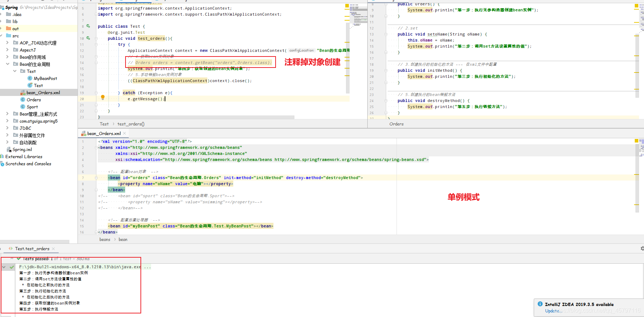Click the Test breadcrumb in top editor
Screen dimensions: 644x317
point(104,124)
